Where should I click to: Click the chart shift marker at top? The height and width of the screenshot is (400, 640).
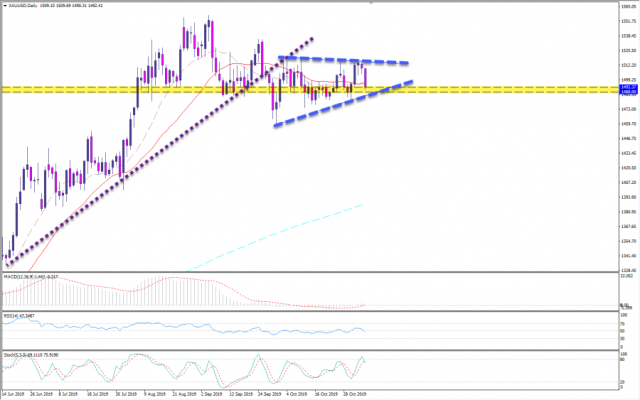click(371, 3)
